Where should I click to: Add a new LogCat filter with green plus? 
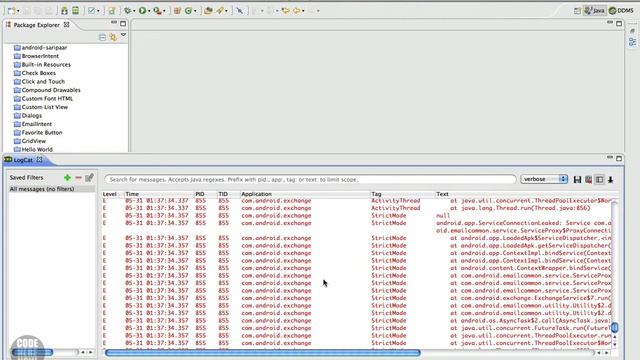point(67,178)
